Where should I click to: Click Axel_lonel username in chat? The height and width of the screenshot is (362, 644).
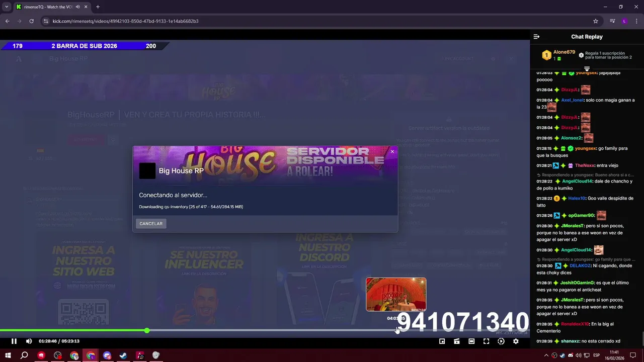coord(572,100)
